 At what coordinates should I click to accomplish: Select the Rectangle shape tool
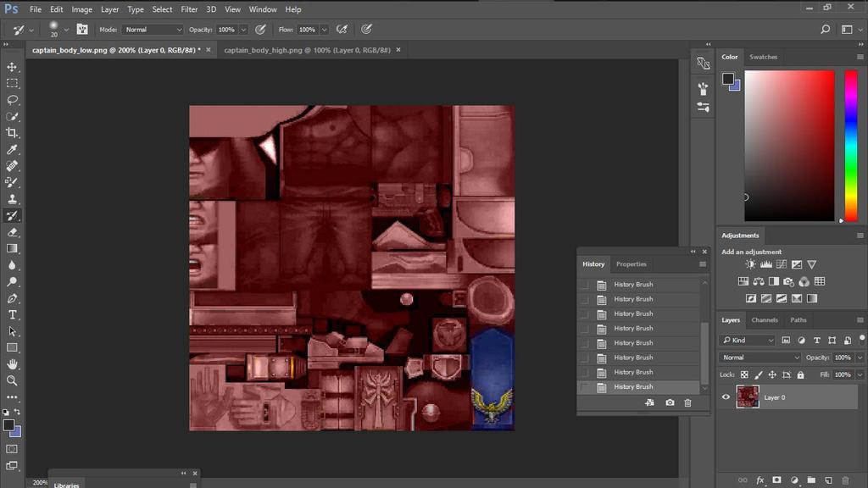[12, 348]
